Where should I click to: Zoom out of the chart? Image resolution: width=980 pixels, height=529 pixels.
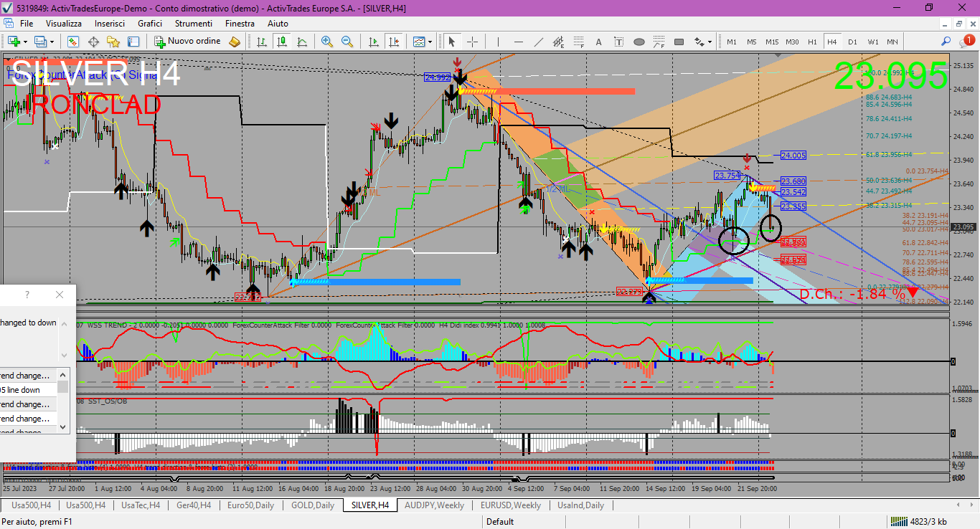347,42
